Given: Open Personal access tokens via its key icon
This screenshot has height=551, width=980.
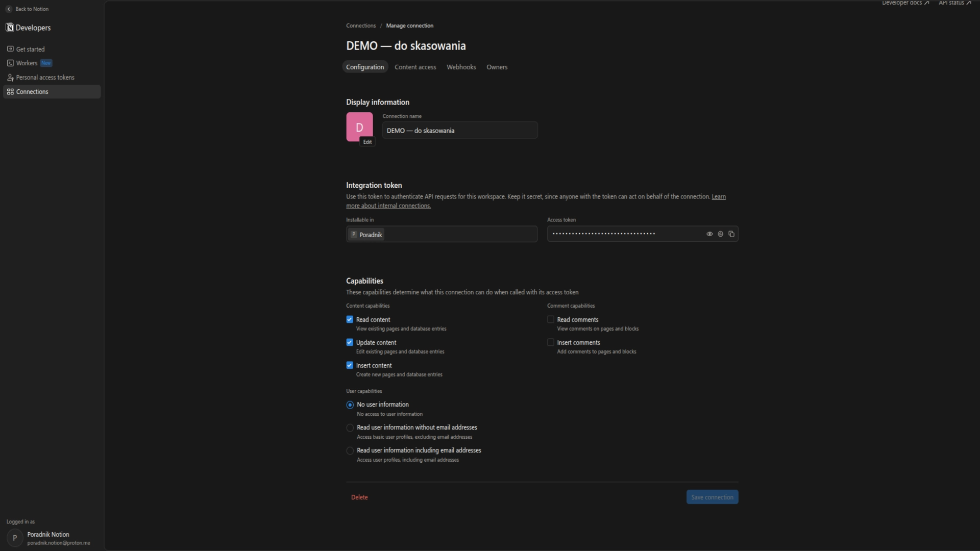Looking at the screenshot, I should pyautogui.click(x=10, y=78).
